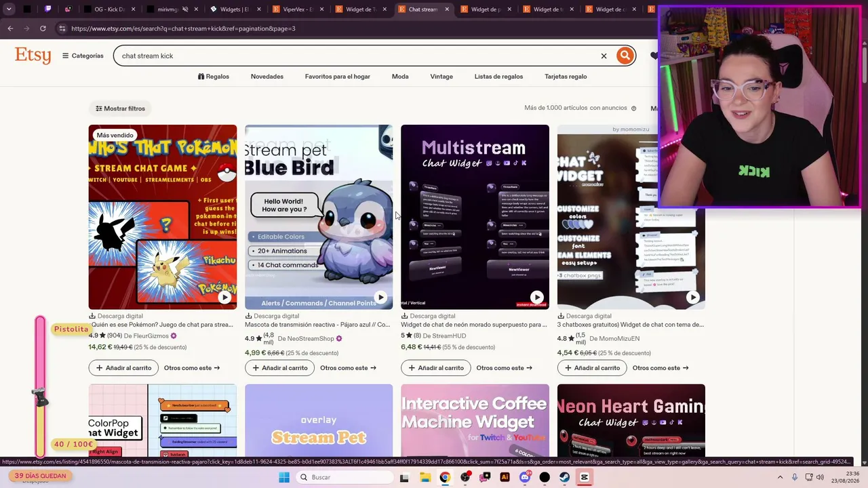Click the microphone icon in system tray
The height and width of the screenshot is (488, 868).
tap(795, 477)
